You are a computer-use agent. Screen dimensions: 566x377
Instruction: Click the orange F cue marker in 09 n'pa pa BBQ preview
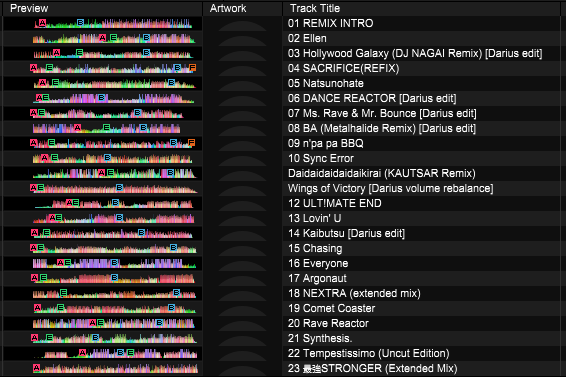pos(192,143)
